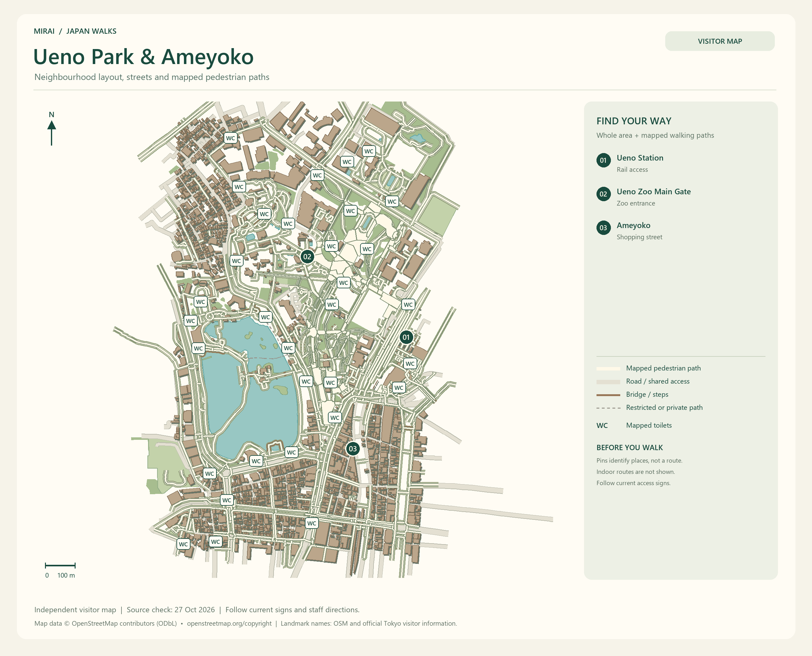The height and width of the screenshot is (656, 812).
Task: Click 'Whole area + mapped walking paths' text
Action: [655, 135]
